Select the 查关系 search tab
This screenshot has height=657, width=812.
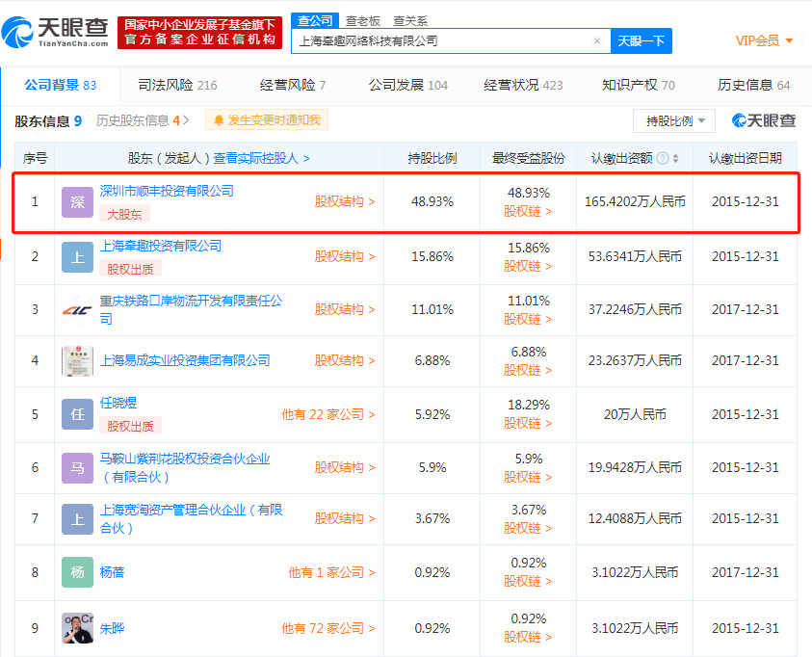[x=410, y=21]
